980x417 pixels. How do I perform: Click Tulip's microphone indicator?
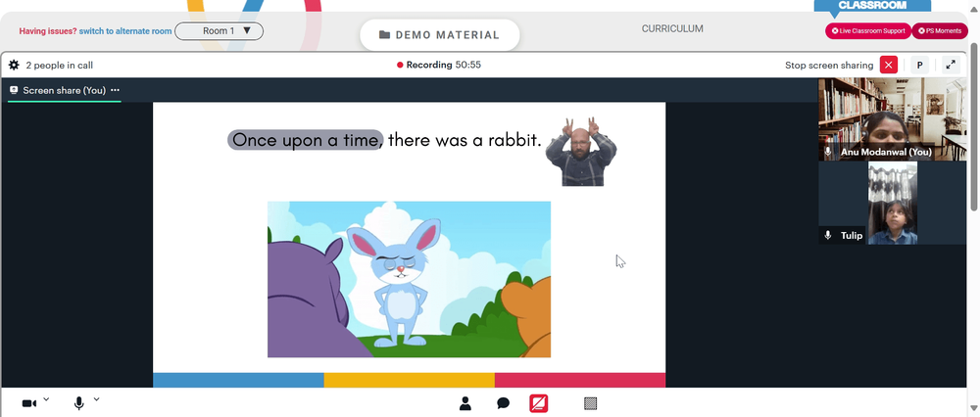(x=828, y=235)
